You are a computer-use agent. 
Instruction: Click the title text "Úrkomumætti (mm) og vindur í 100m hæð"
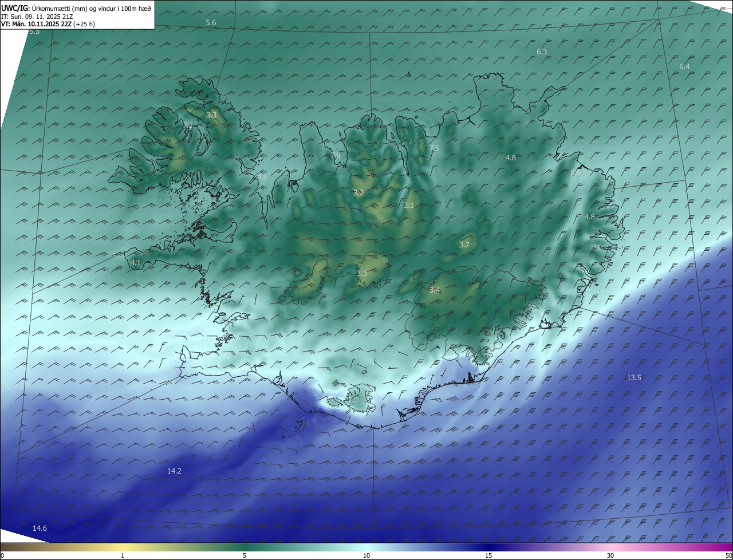point(92,8)
